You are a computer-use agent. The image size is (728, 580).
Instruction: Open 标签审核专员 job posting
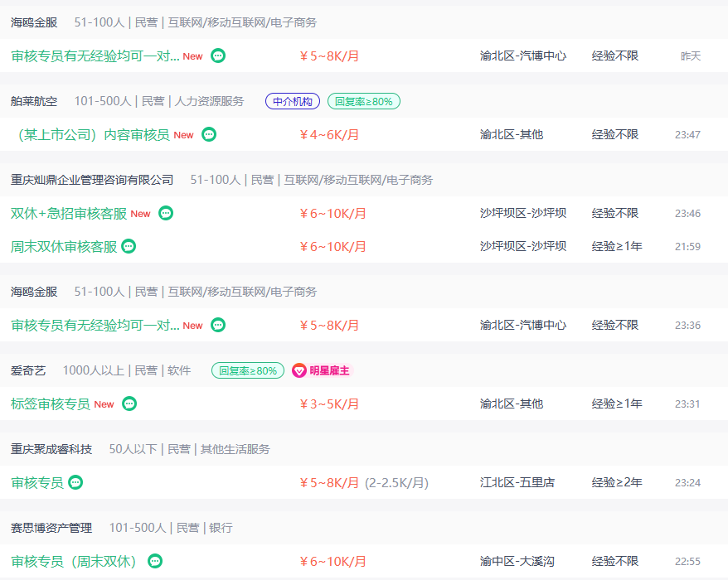[51, 404]
